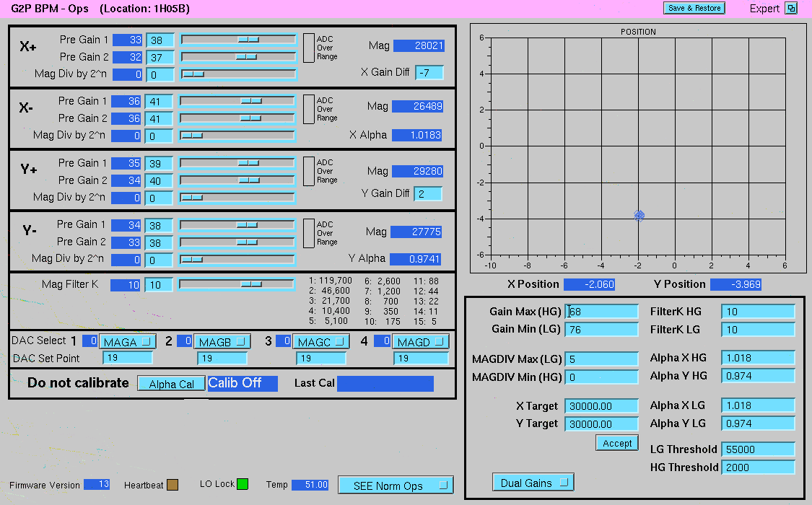Adjust the Y+ Mag Div slider
Image resolution: width=812 pixels, height=505 pixels.
pyautogui.click(x=237, y=198)
